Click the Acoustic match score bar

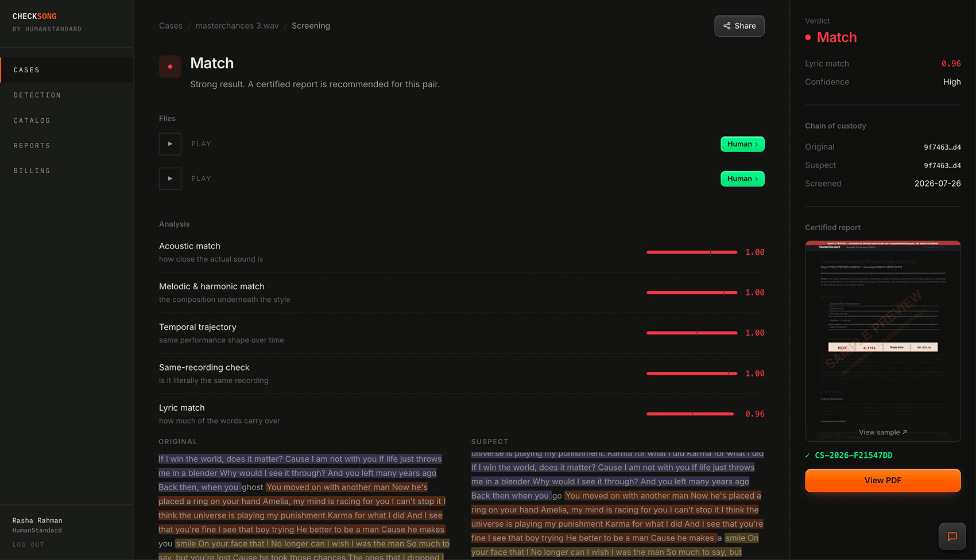(692, 252)
